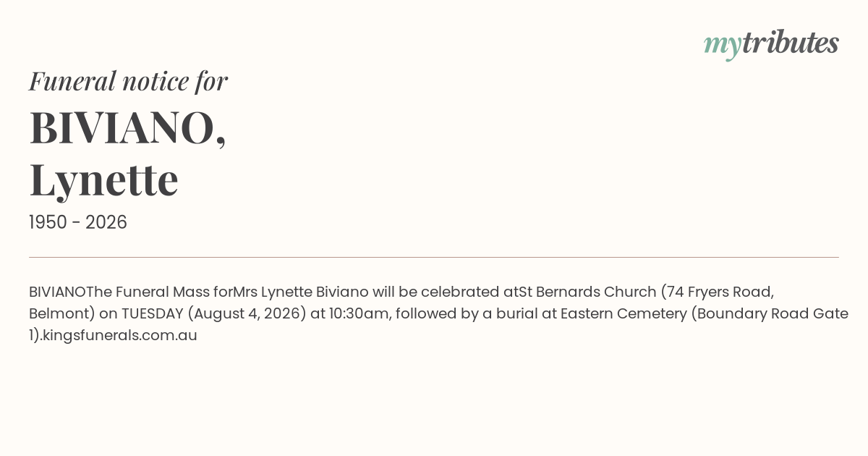Open the kingsfunerals.com.au link text
The width and height of the screenshot is (868, 456).
point(119,335)
